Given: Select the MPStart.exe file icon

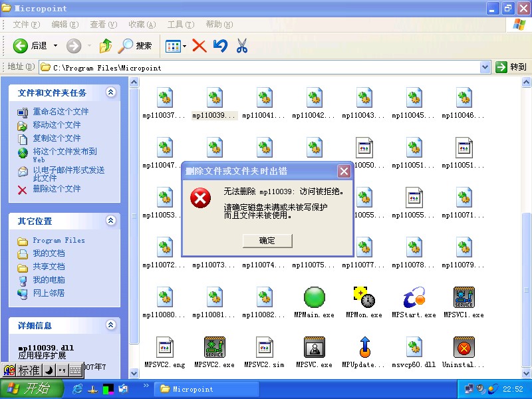Looking at the screenshot, I should pyautogui.click(x=414, y=297).
